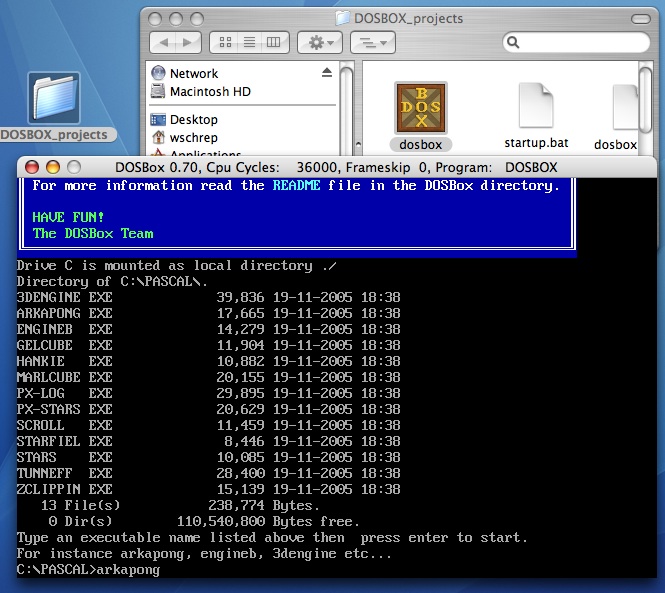Click the ARKAPONG EXE listing line
The width and height of the screenshot is (665, 593).
tap(208, 313)
